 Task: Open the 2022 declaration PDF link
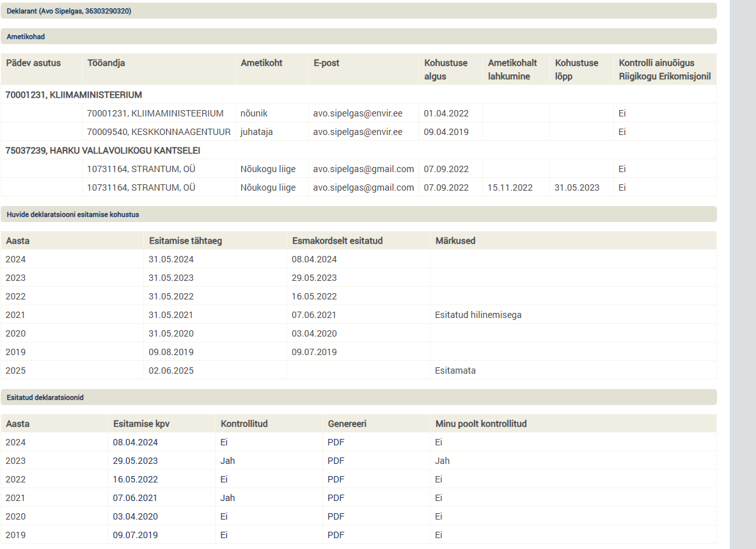point(336,479)
